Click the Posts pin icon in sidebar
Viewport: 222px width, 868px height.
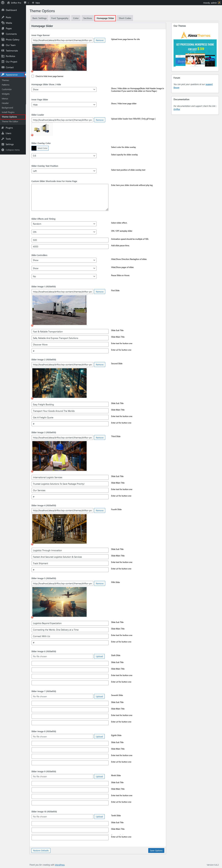[3, 17]
